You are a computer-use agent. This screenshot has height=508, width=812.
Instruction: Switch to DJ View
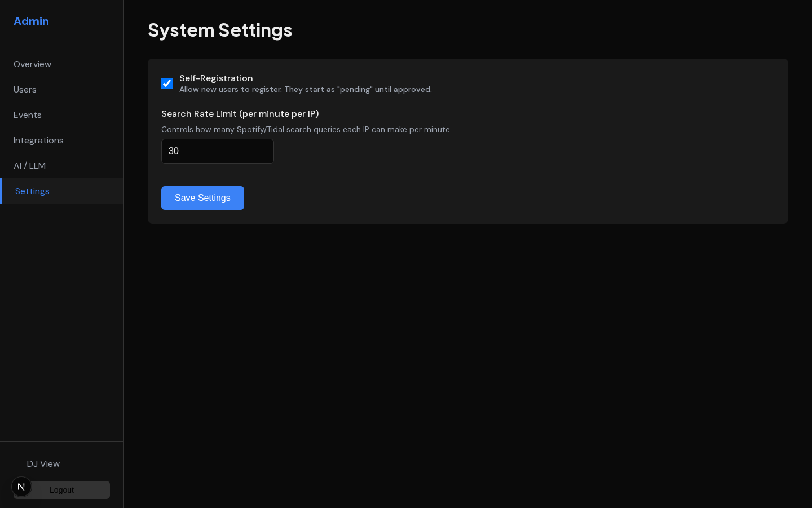tap(43, 464)
